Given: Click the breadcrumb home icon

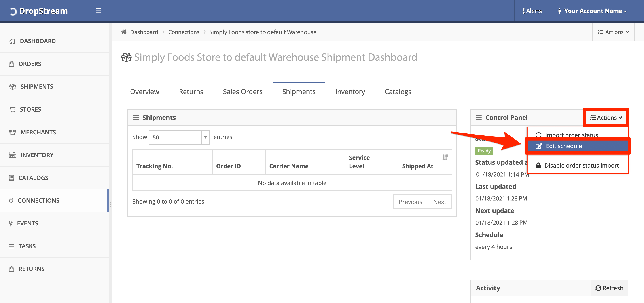Looking at the screenshot, I should (x=124, y=32).
